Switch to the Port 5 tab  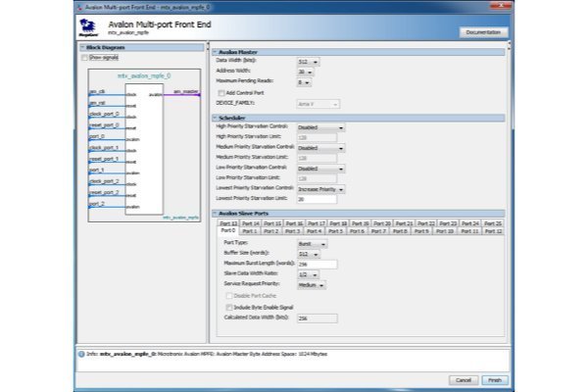tap(336, 231)
